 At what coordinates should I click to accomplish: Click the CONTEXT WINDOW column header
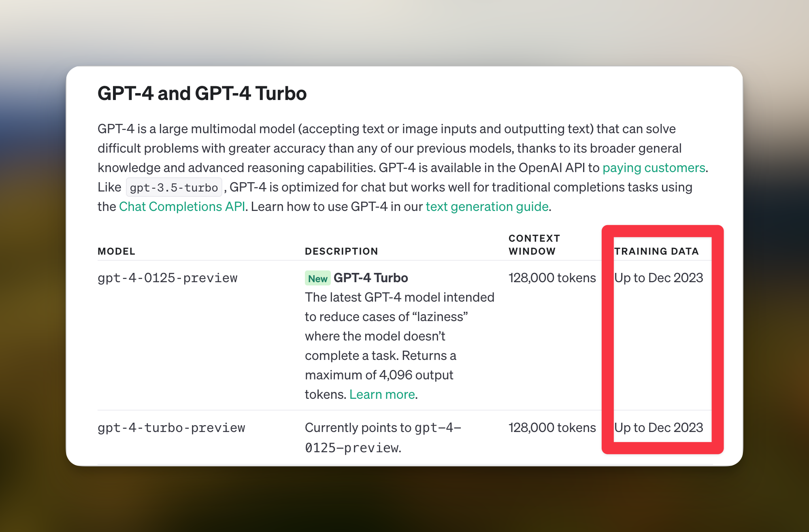tap(534, 245)
